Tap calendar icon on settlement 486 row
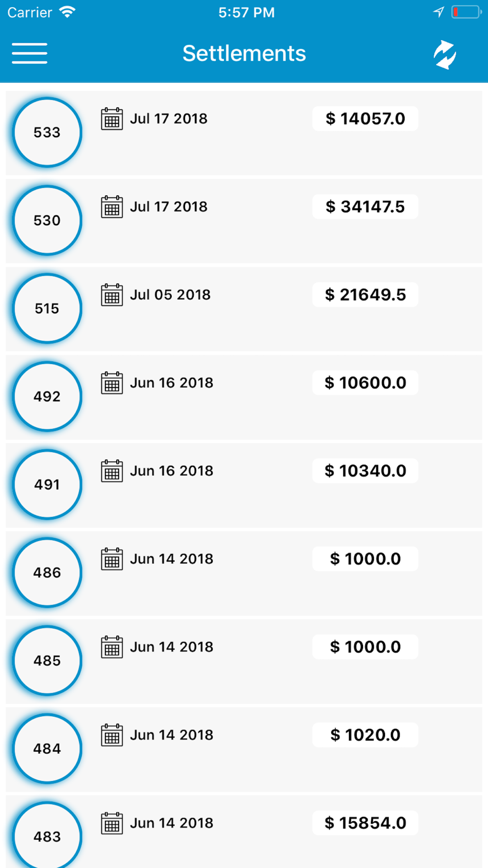This screenshot has width=488, height=868. pos(112,559)
